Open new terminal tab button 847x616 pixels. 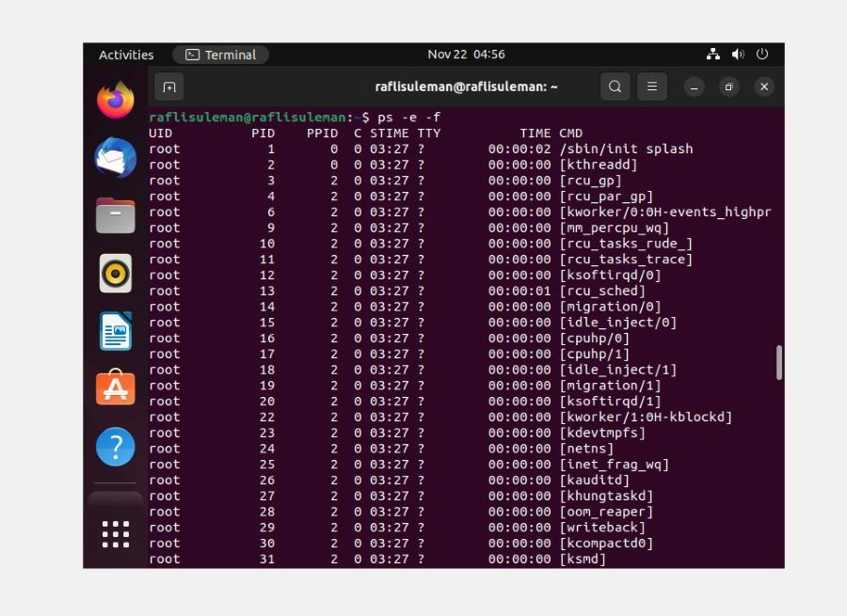pyautogui.click(x=169, y=87)
